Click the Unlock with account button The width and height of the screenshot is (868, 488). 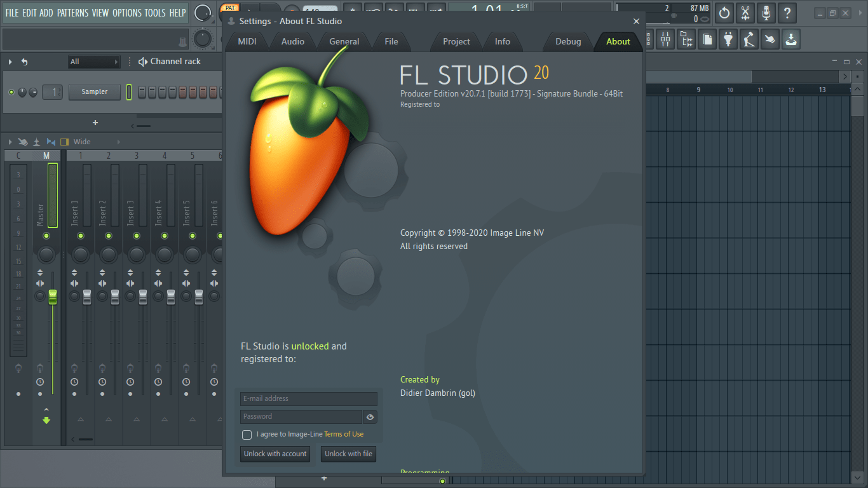[x=275, y=454]
